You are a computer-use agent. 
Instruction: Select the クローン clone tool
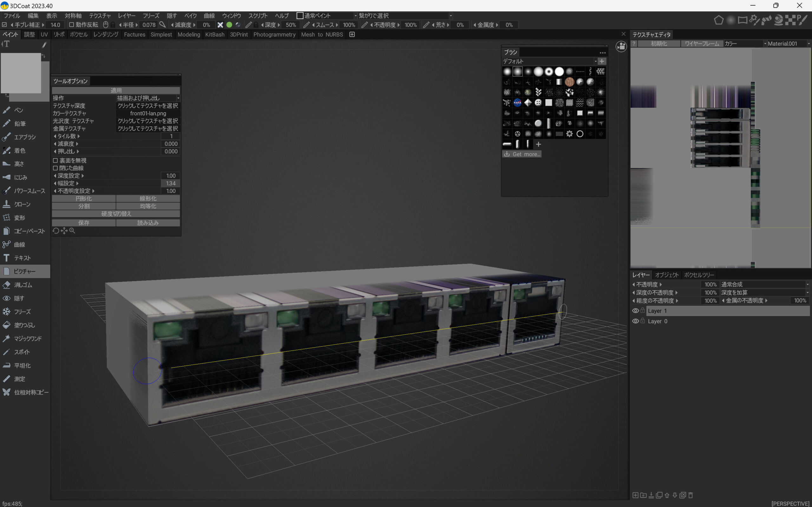(22, 204)
